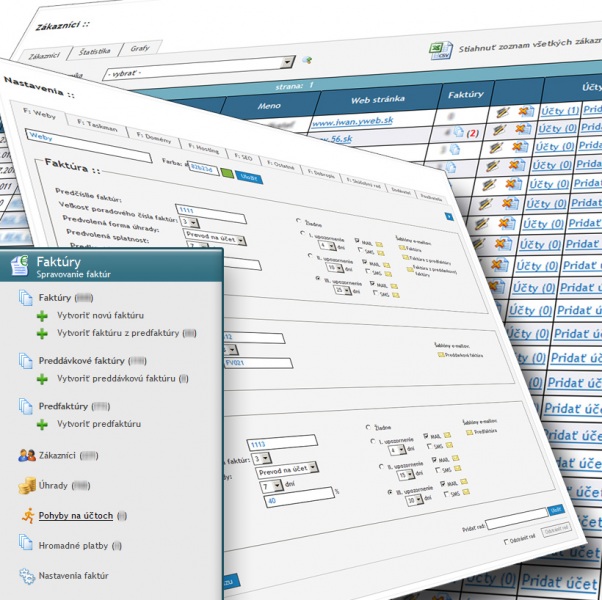Click the small filter icon right of vybrať dropdown
Viewport: 602px width, 600px height.
click(x=307, y=60)
